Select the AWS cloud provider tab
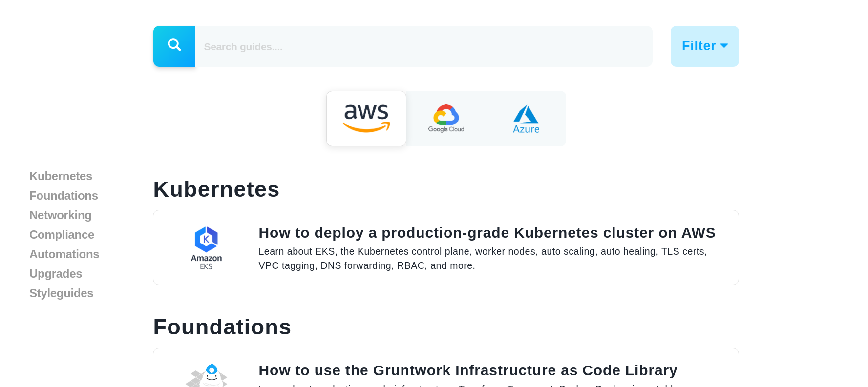The height and width of the screenshot is (387, 868). pyautogui.click(x=366, y=119)
